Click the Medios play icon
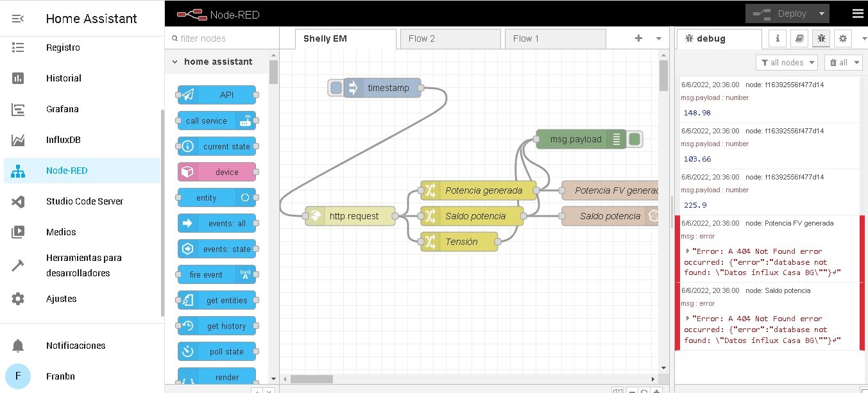Viewport: 868px width, 393px height. pos(18,232)
